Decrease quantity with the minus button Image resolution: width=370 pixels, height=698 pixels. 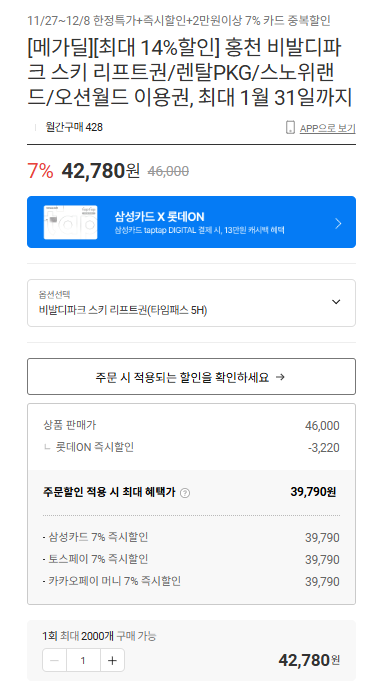[x=55, y=661]
